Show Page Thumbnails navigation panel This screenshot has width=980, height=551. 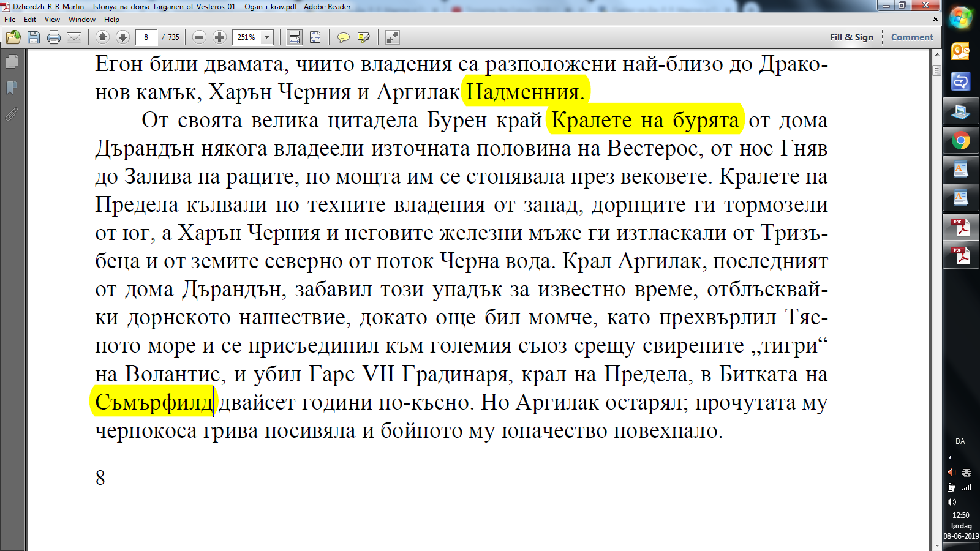click(x=12, y=61)
